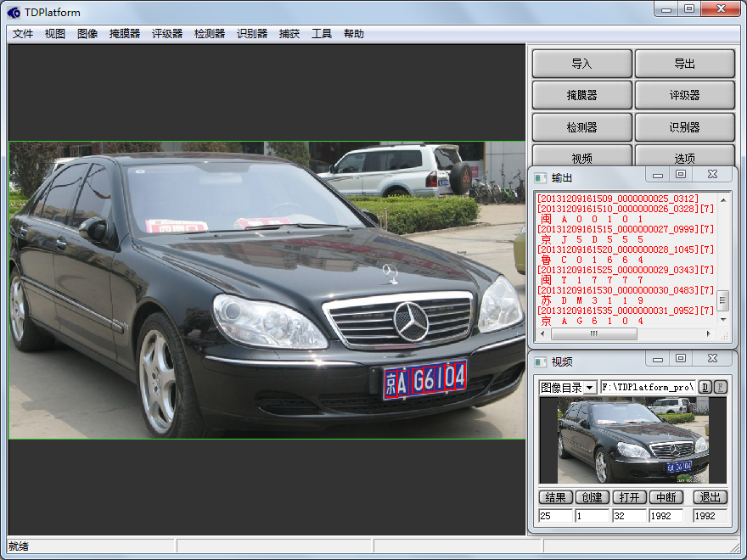The width and height of the screenshot is (747, 560).
Task: Click output line 鲁 C 0 1 6 6 4
Action: pyautogui.click(x=593, y=260)
